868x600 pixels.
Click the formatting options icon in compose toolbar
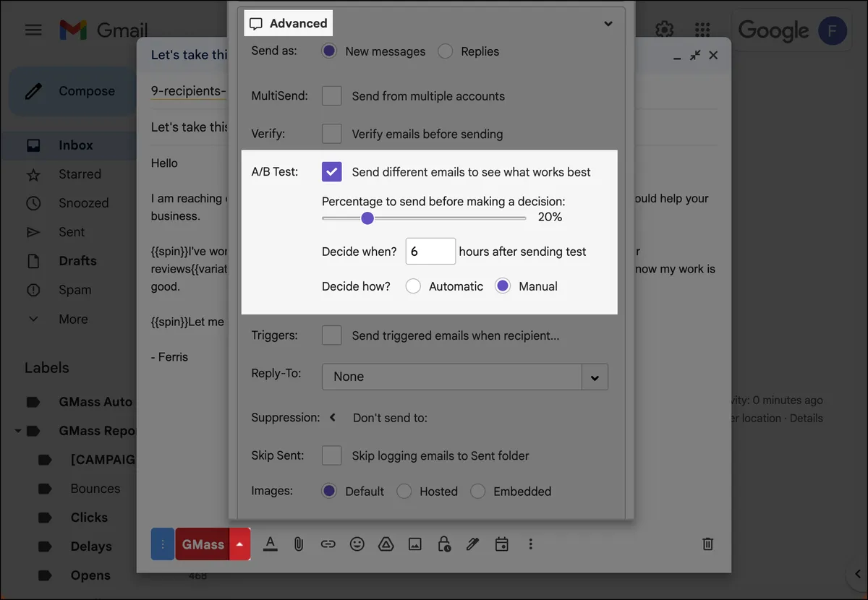point(270,544)
